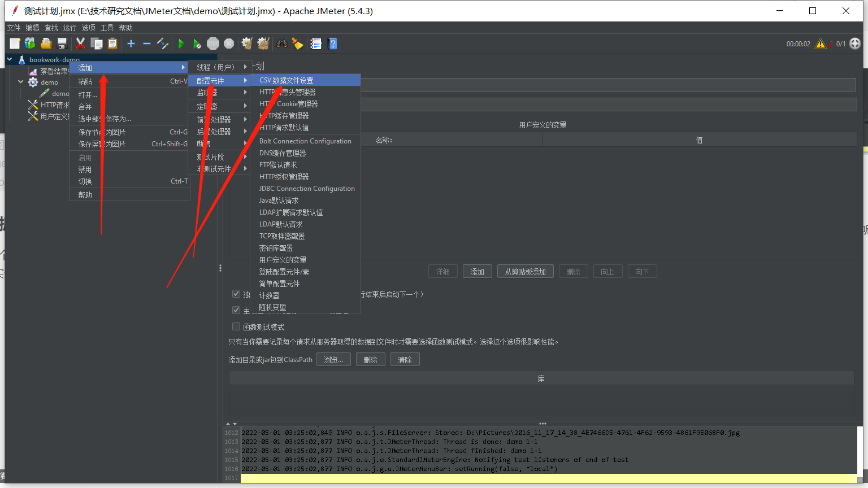The height and width of the screenshot is (488, 868).
Task: Open the Function Helper dialog icon
Action: pos(316,43)
